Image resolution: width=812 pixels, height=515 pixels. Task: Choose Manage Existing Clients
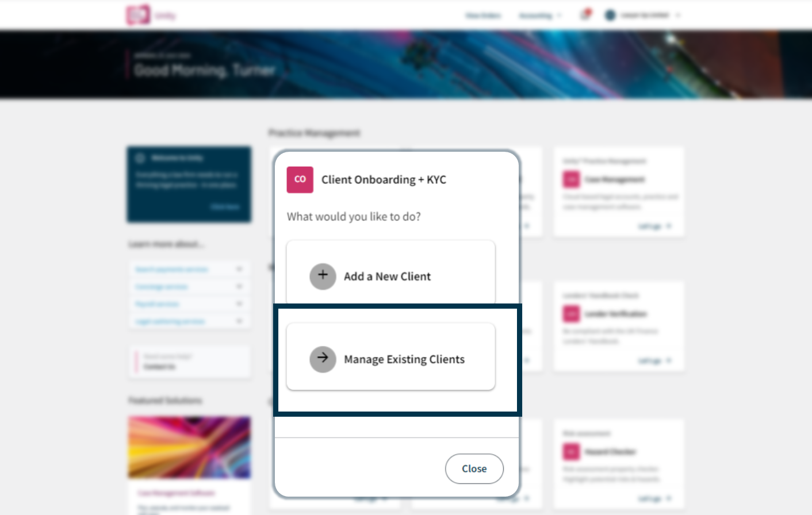click(x=390, y=357)
